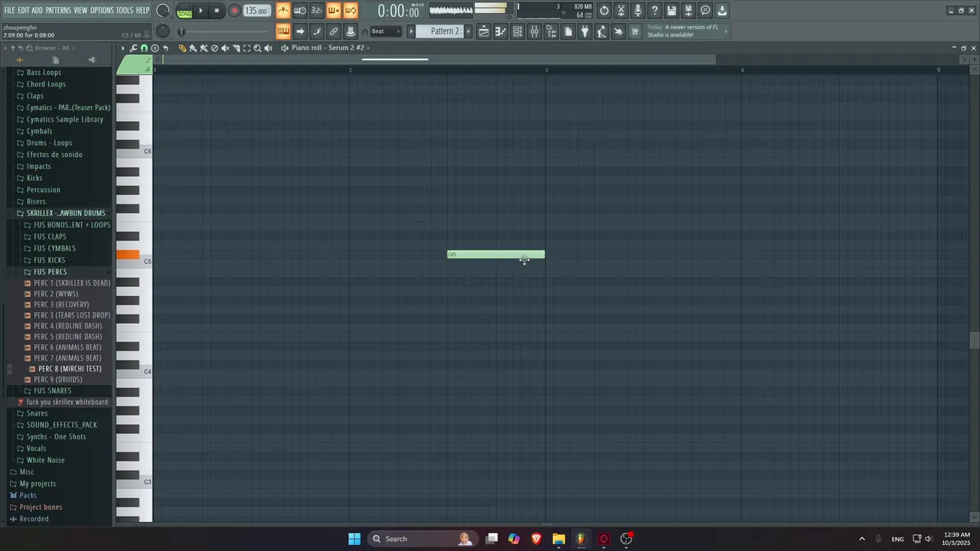Save the project with floppy disk icon

point(671,11)
